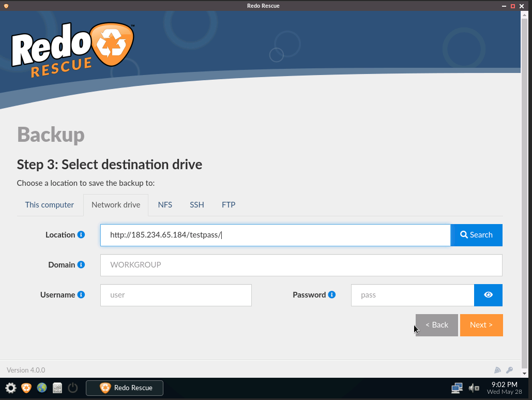532x400 pixels.
Task: Click the scrollbar down arrow
Action: pyautogui.click(x=525, y=374)
